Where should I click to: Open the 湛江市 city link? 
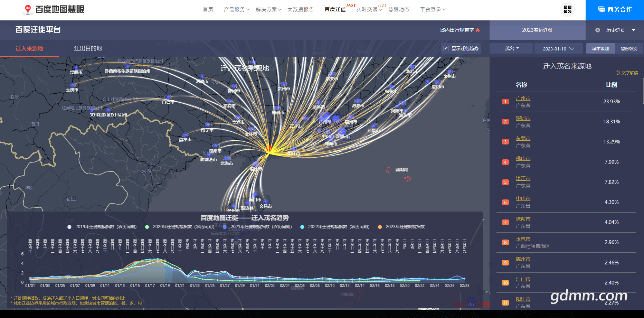coord(523,179)
